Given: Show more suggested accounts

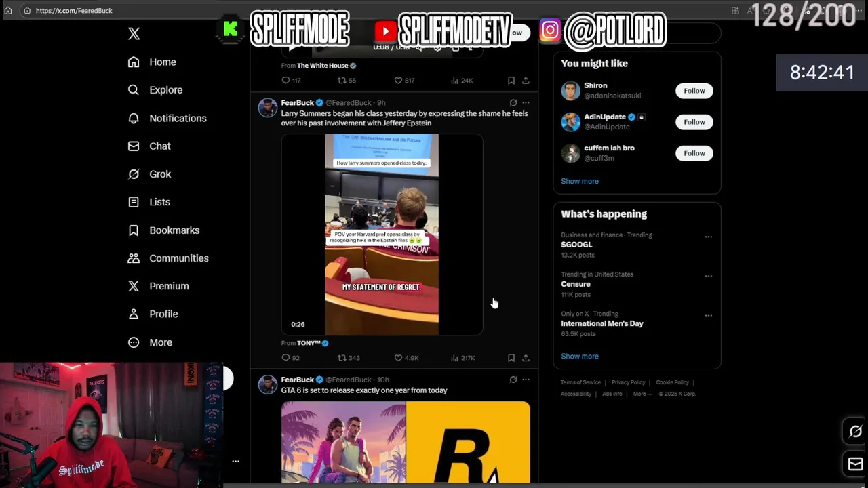Looking at the screenshot, I should coord(580,181).
